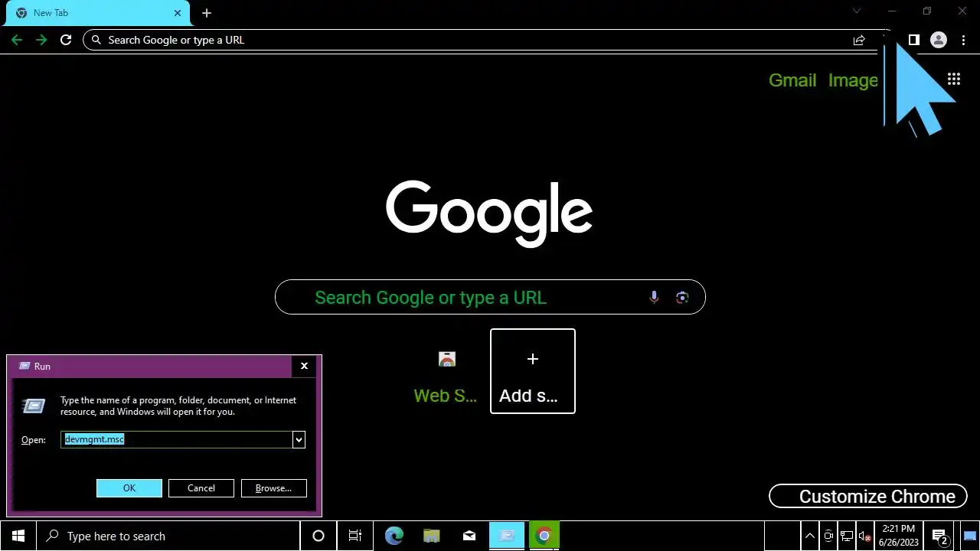This screenshot has height=551, width=980.
Task: Open the Windows Start menu
Action: pyautogui.click(x=18, y=536)
